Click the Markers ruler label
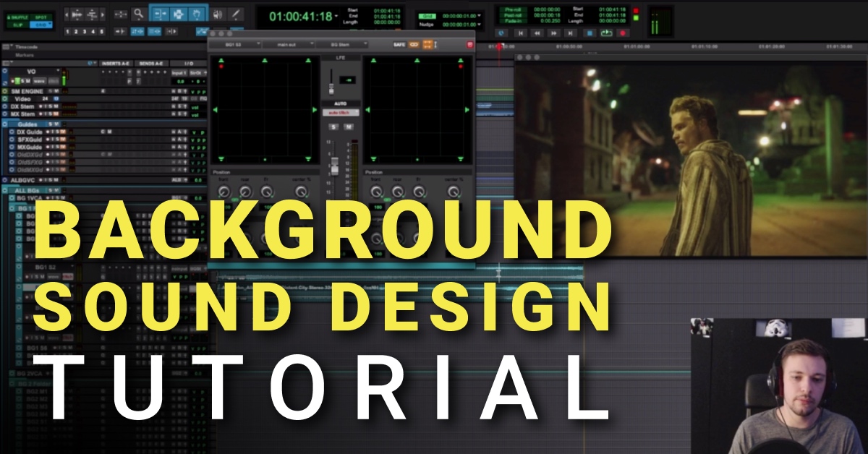The width and height of the screenshot is (868, 454). coord(24,54)
